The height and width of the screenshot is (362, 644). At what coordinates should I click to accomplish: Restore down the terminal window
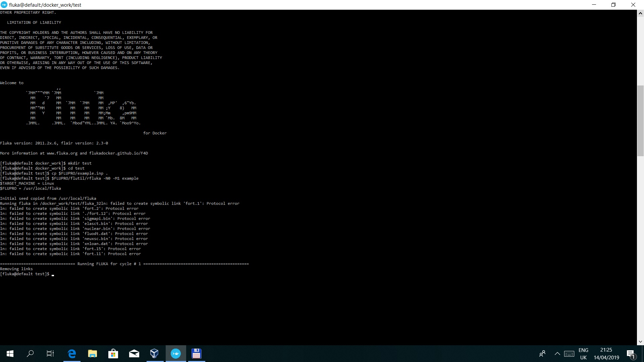coord(613,5)
